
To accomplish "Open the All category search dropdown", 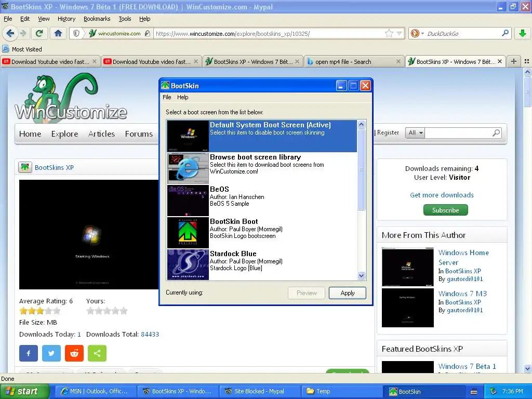I will pos(415,132).
